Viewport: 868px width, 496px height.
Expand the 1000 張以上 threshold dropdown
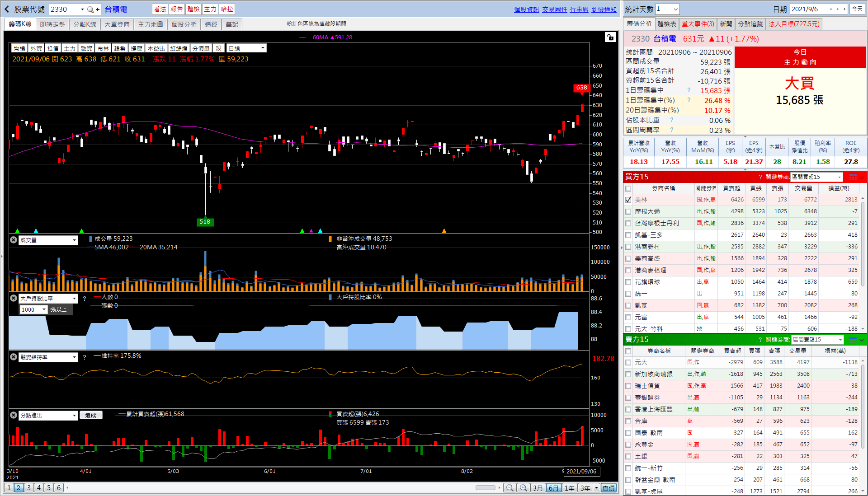point(44,309)
